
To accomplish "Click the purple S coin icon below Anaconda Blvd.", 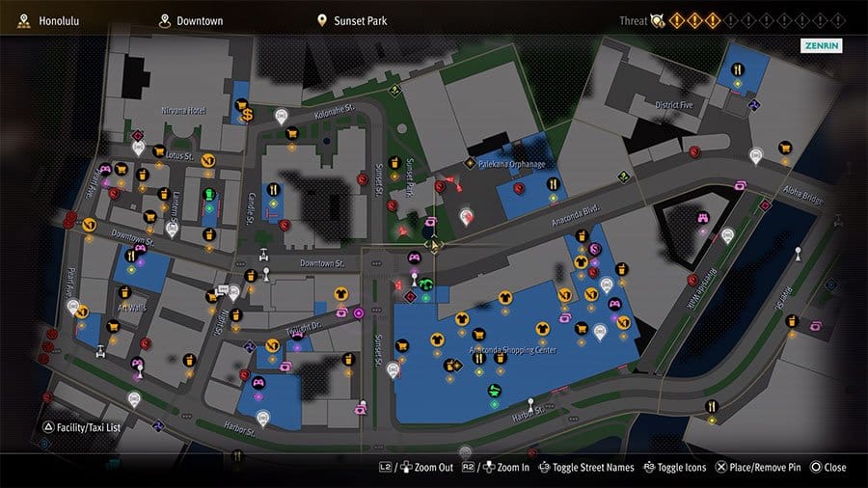I will (x=595, y=249).
